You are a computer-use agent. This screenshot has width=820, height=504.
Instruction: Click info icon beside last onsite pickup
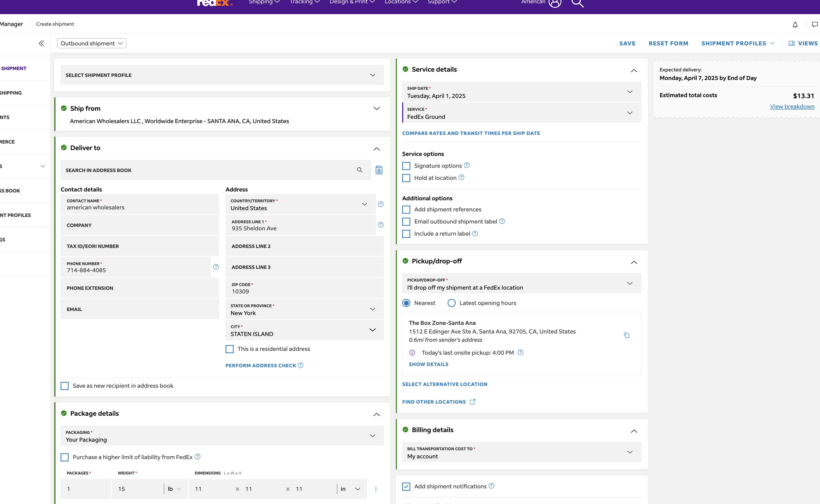(412, 353)
